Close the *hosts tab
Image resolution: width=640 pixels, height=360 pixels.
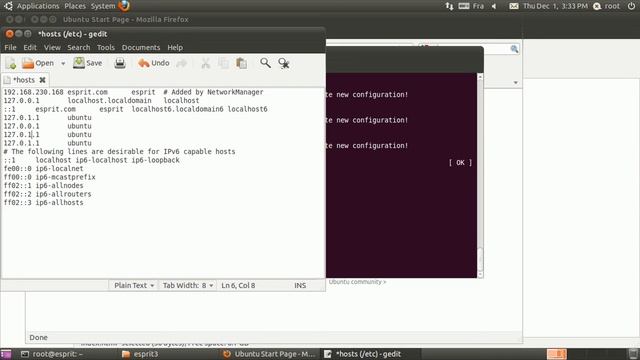coord(42,80)
